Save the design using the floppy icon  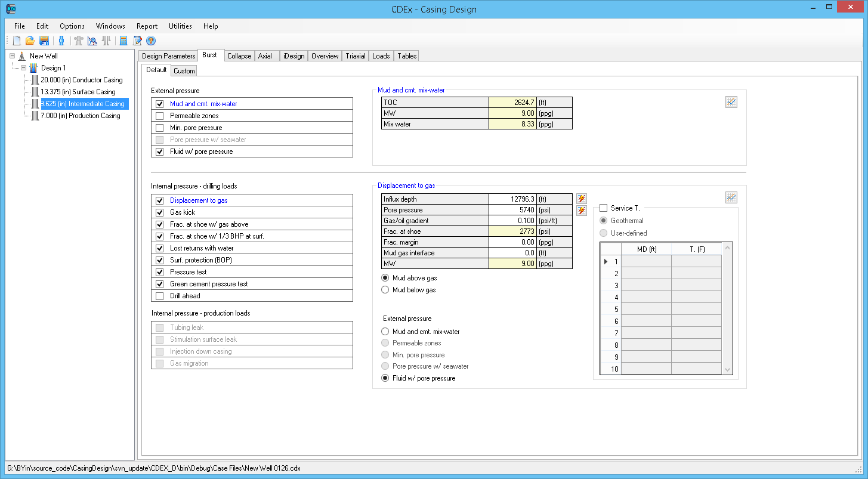point(44,41)
